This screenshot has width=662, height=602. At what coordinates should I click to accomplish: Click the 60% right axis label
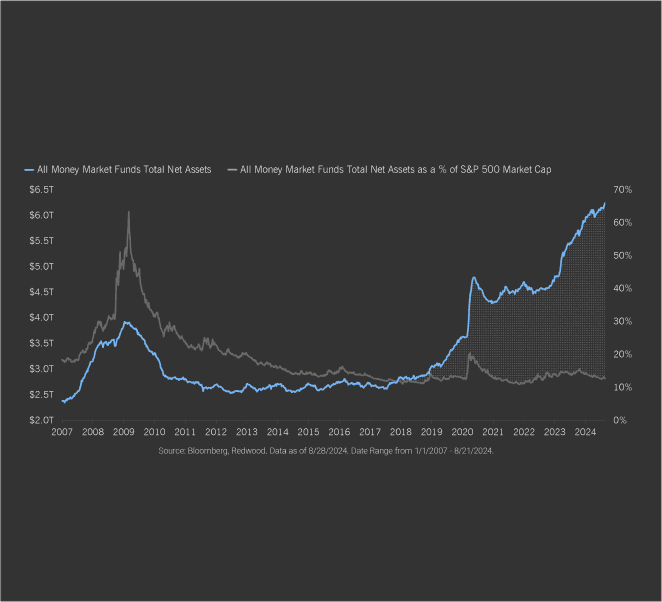point(623,222)
